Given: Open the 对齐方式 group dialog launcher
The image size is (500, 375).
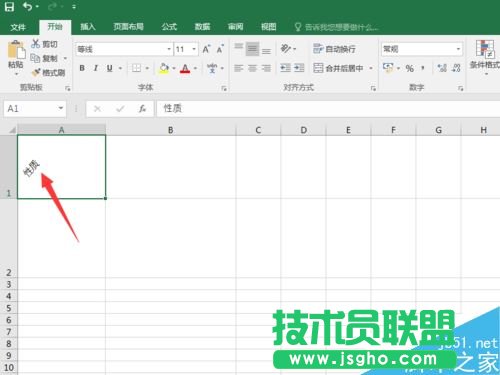Looking at the screenshot, I should click(373, 88).
